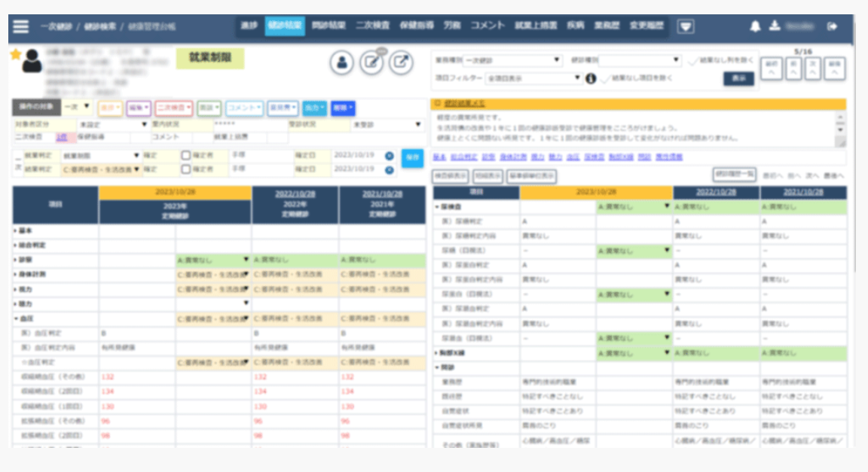Open record in new window icon
Image resolution: width=868 pixels, height=472 pixels.
click(401, 64)
